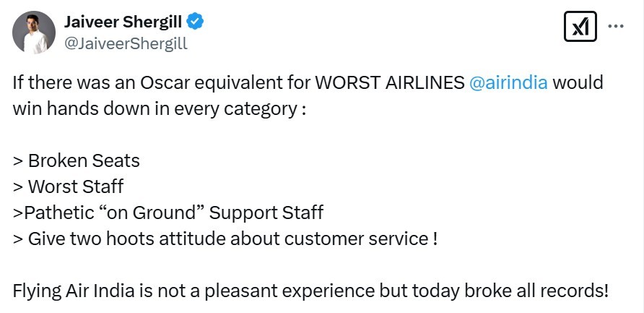Open the @JaiveerShergill handle link
Screen dimensions: 644x313
click(x=126, y=43)
